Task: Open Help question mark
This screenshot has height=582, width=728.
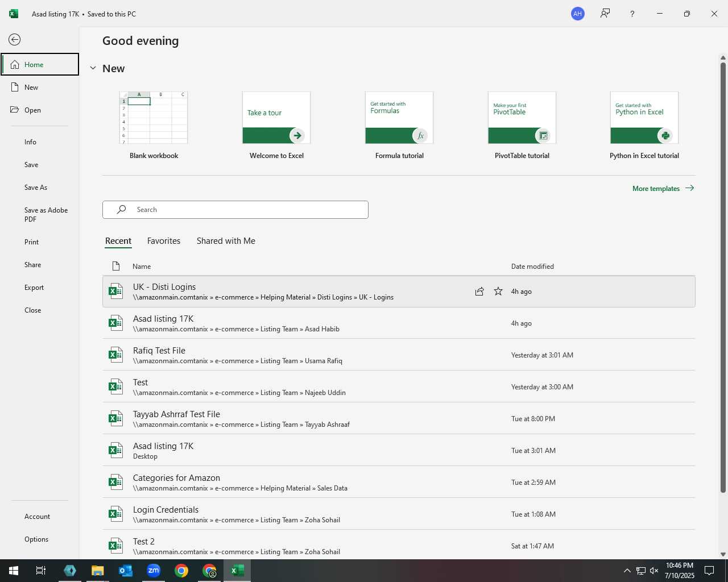Action: click(632, 14)
